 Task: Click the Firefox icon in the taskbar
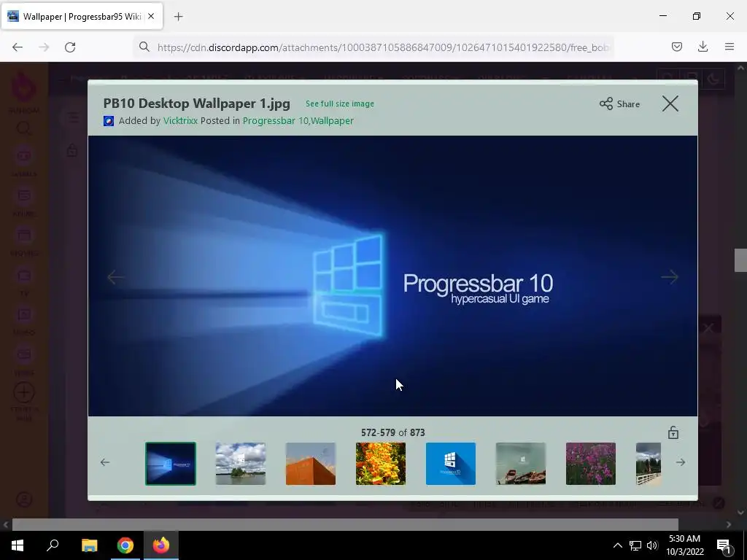(x=161, y=545)
